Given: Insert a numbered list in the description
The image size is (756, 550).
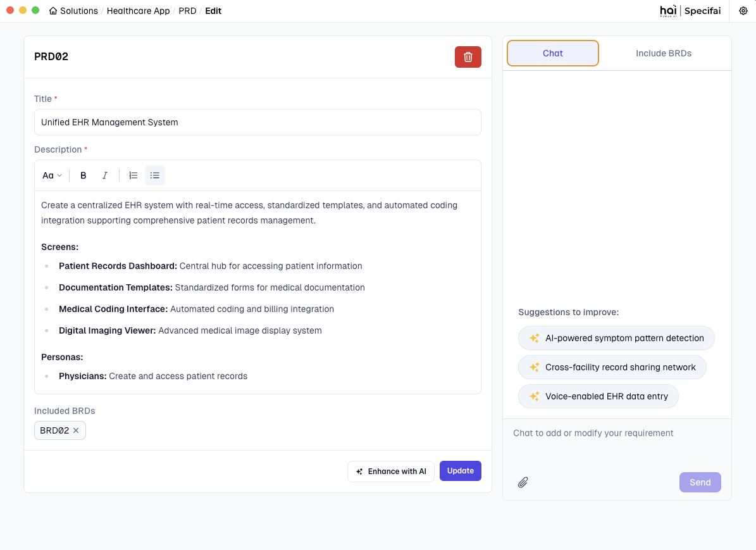Looking at the screenshot, I should 133,175.
